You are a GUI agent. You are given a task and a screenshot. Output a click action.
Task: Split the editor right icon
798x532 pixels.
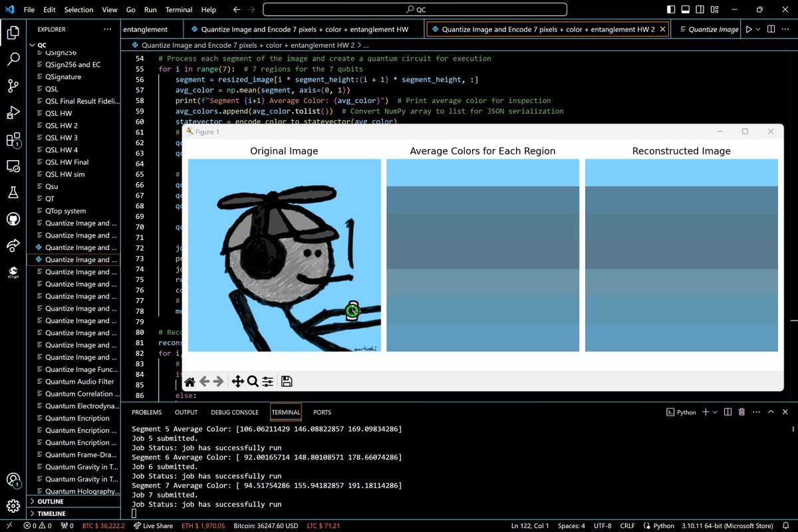[x=771, y=29]
